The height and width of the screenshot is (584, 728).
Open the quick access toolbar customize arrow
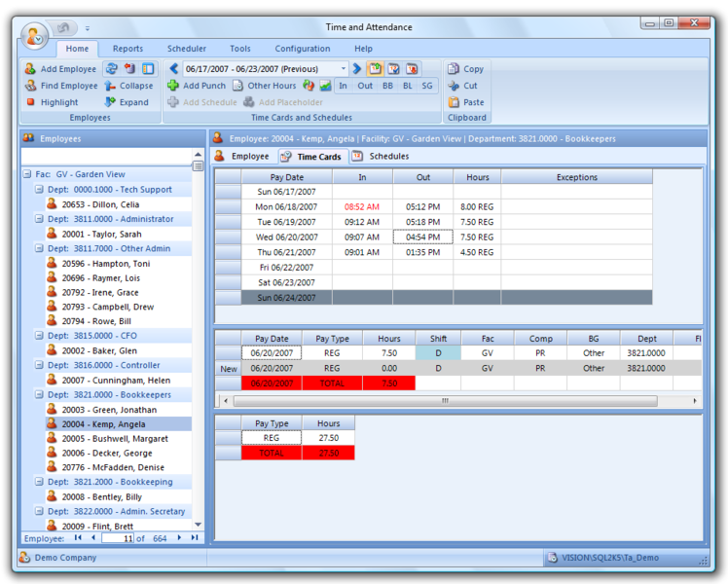tap(88, 29)
